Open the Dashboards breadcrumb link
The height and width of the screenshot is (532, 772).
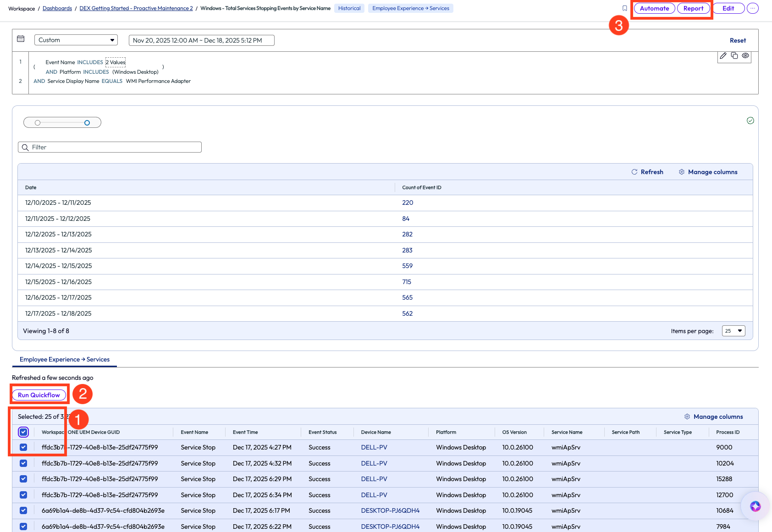[x=57, y=8]
